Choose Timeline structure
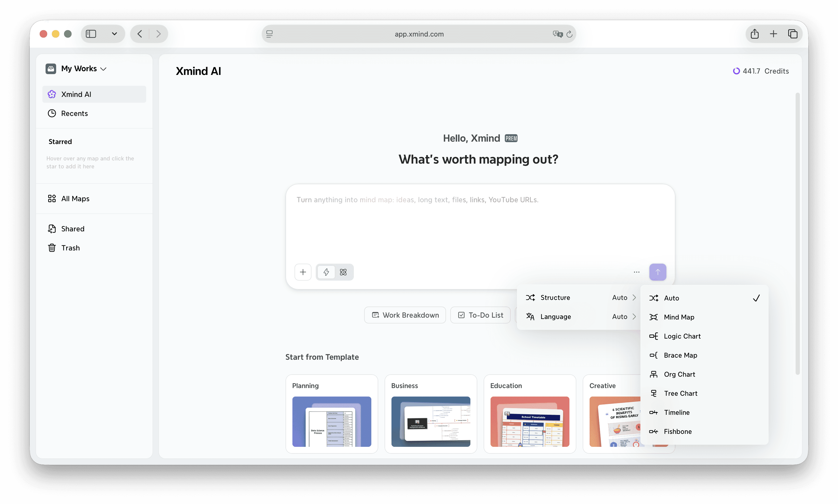The height and width of the screenshot is (504, 838). (704, 412)
